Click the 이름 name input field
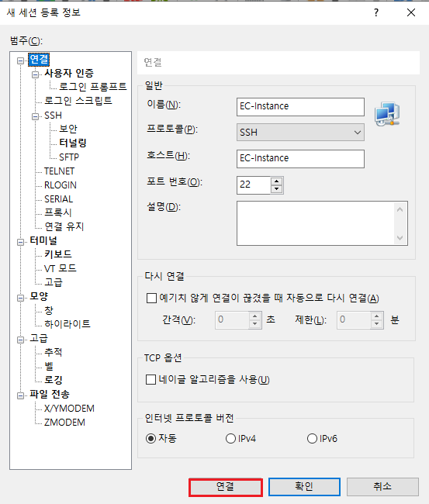429x504 pixels. pyautogui.click(x=300, y=107)
